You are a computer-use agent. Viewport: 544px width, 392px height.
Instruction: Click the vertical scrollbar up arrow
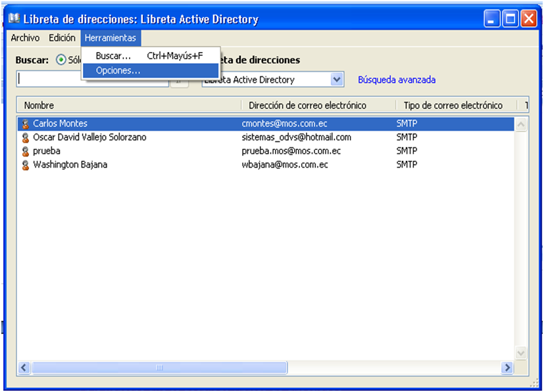coord(521,124)
